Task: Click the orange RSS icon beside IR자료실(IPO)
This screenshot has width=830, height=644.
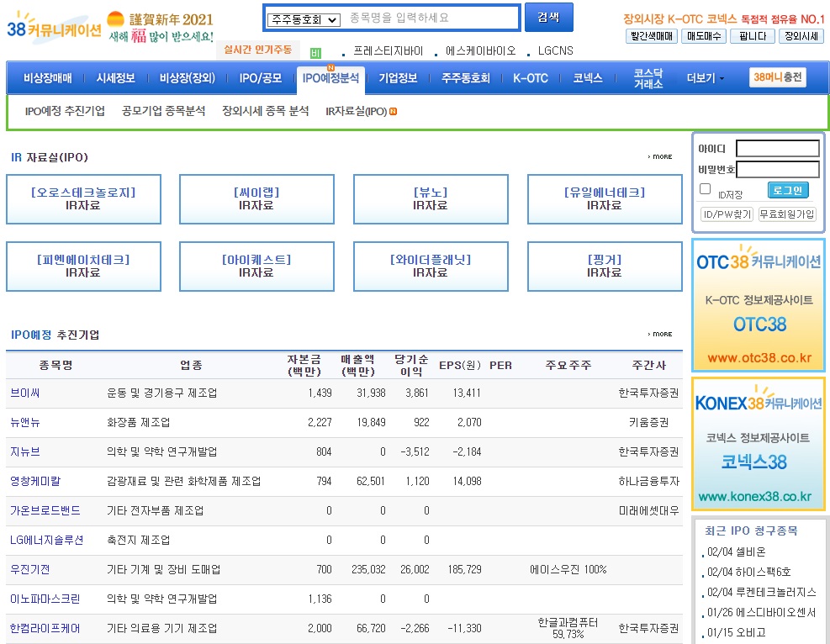Action: (x=394, y=111)
